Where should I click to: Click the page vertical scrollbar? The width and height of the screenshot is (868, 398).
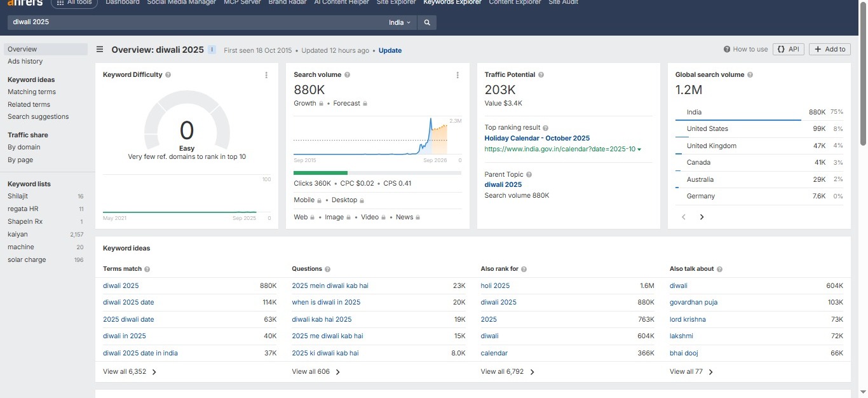863,76
